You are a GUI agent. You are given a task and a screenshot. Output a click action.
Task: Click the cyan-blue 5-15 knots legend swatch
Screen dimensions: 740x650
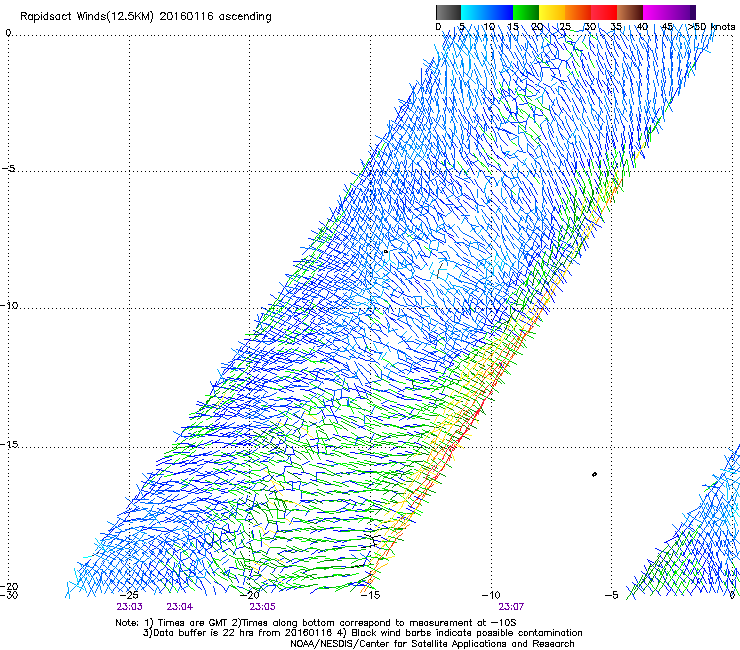tap(487, 12)
